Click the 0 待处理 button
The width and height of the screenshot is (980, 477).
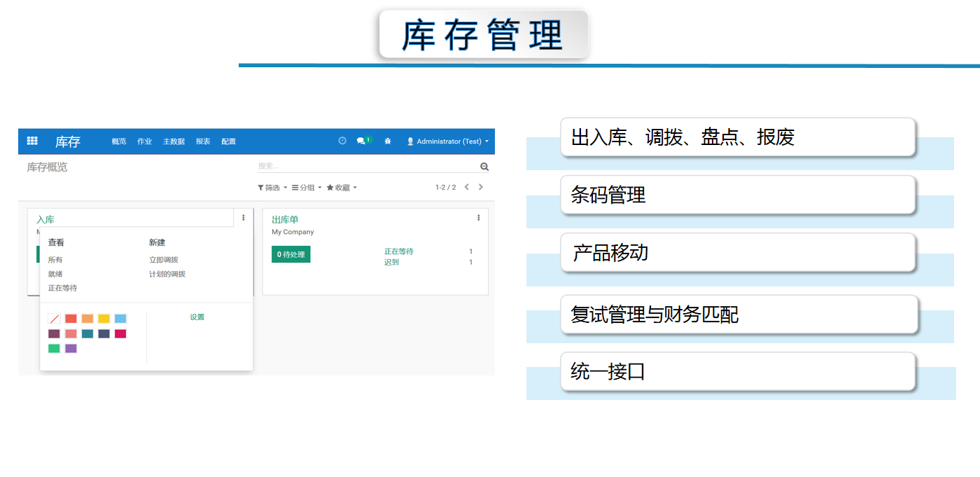[290, 254]
